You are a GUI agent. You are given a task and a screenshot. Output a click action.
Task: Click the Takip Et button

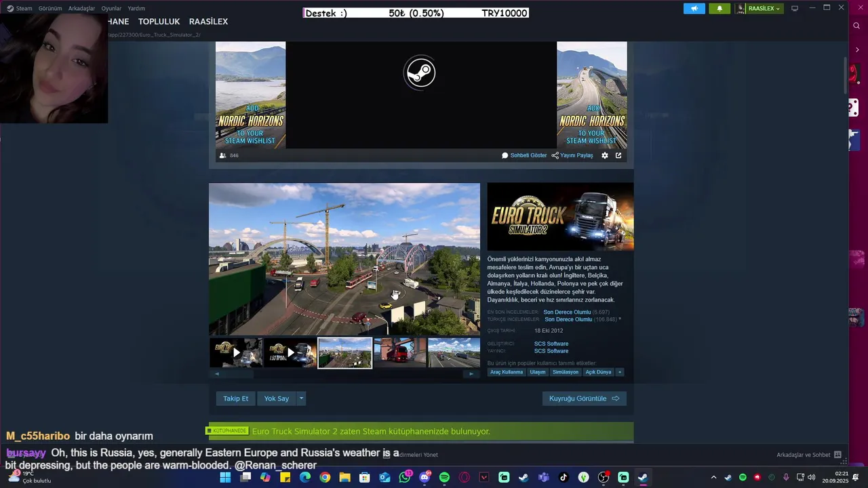point(236,399)
